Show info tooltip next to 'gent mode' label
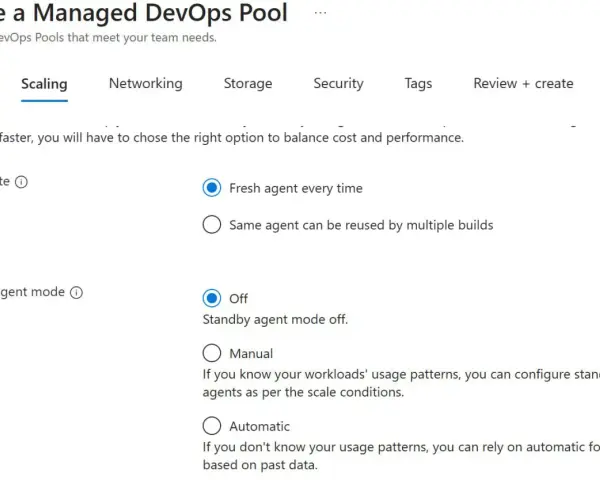 [x=77, y=292]
